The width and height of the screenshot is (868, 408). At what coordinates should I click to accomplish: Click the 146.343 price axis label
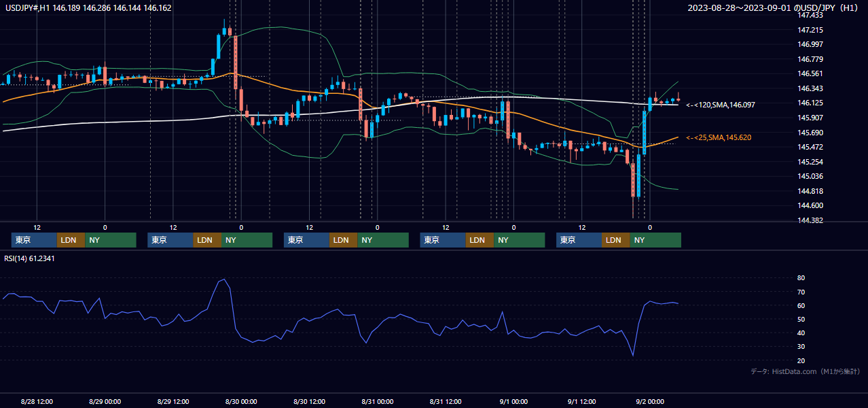point(811,89)
